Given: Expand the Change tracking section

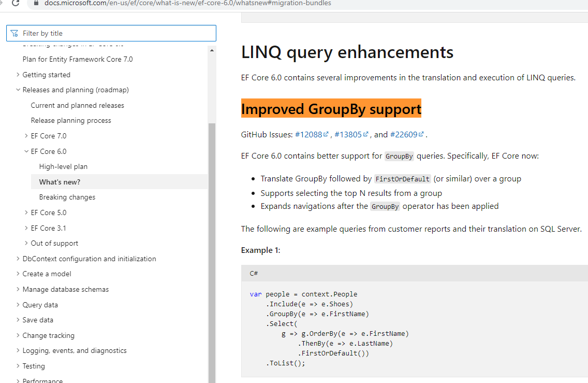Looking at the screenshot, I should tap(18, 335).
